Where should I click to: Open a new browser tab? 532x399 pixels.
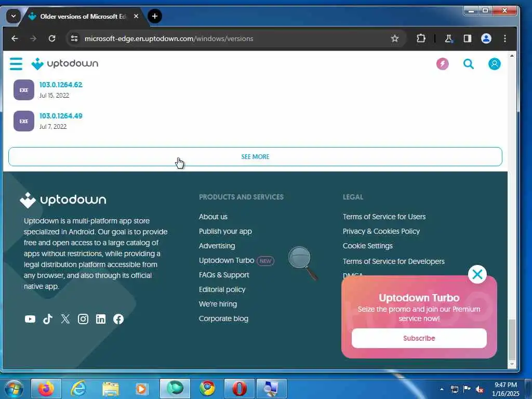(155, 16)
